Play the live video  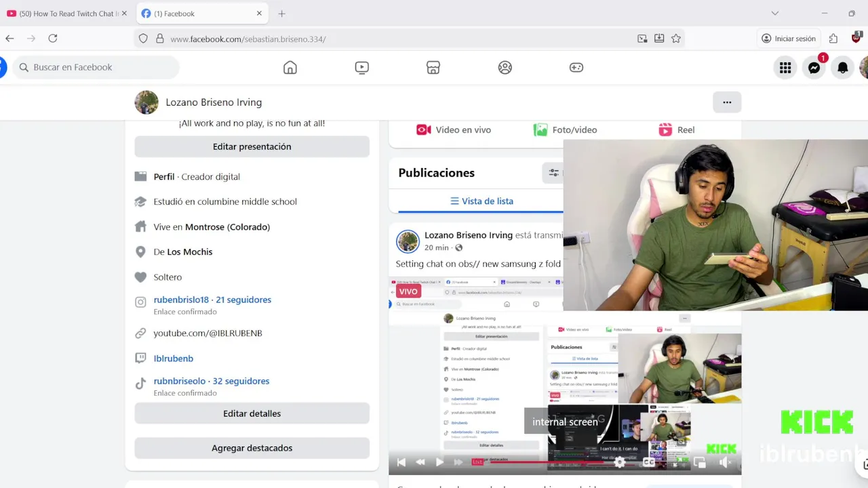[439, 462]
